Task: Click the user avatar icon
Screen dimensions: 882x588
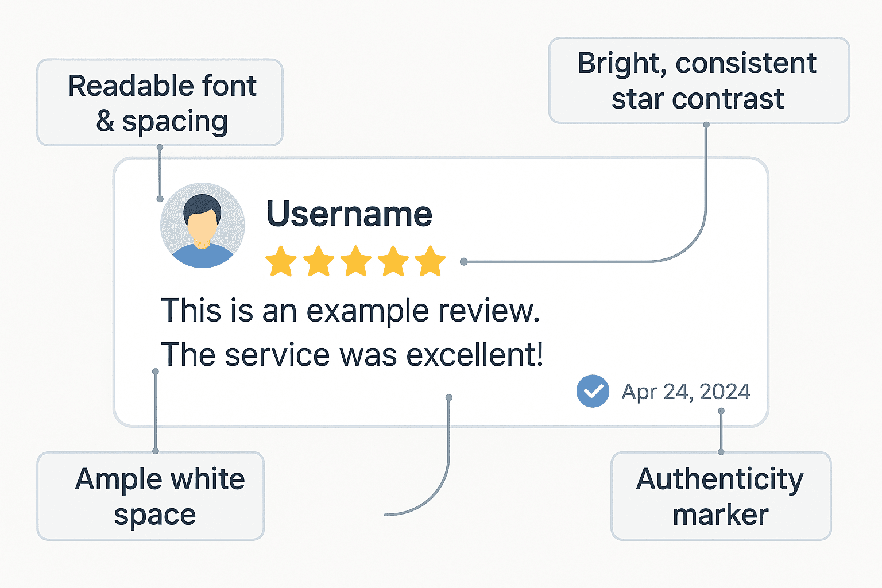Action: click(x=202, y=225)
